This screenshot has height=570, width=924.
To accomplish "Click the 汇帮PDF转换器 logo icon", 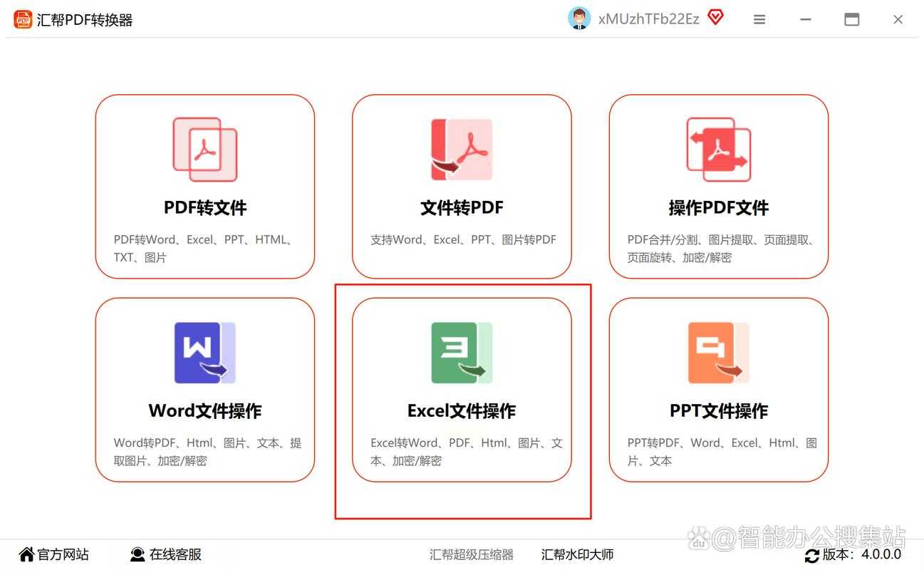I will [x=22, y=19].
